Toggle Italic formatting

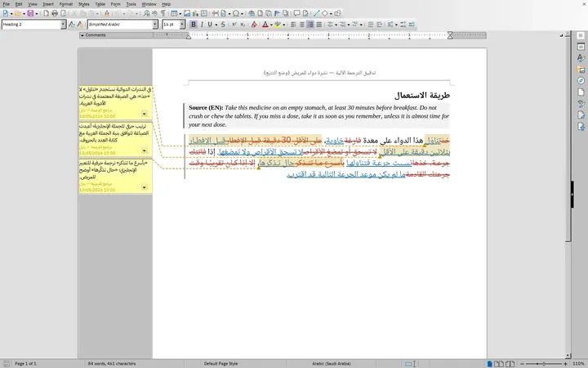click(x=202, y=25)
